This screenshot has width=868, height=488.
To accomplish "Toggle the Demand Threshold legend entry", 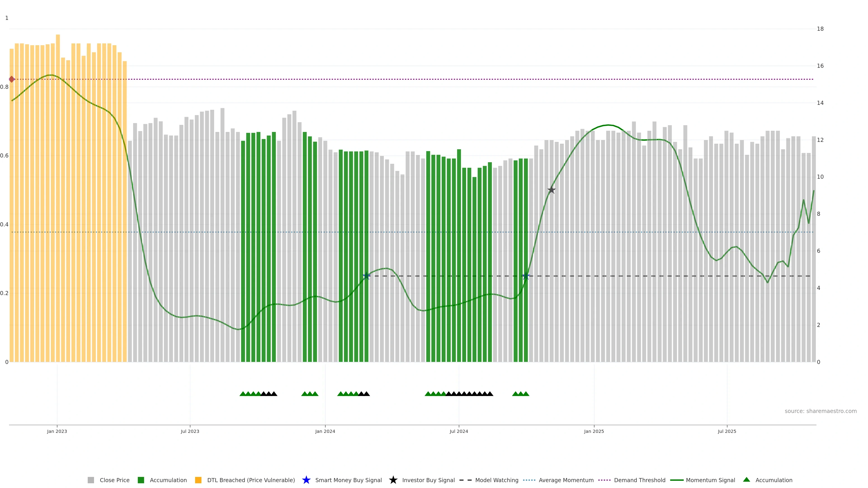I will (639, 480).
